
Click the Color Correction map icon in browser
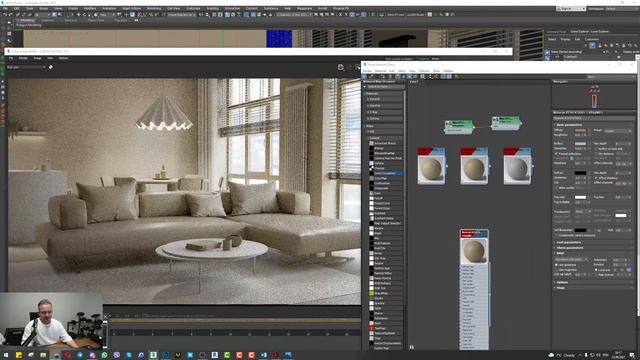[371, 173]
